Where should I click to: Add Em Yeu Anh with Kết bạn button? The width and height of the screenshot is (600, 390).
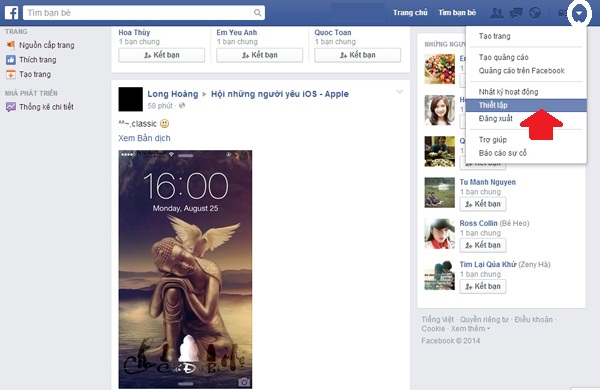pyautogui.click(x=259, y=55)
